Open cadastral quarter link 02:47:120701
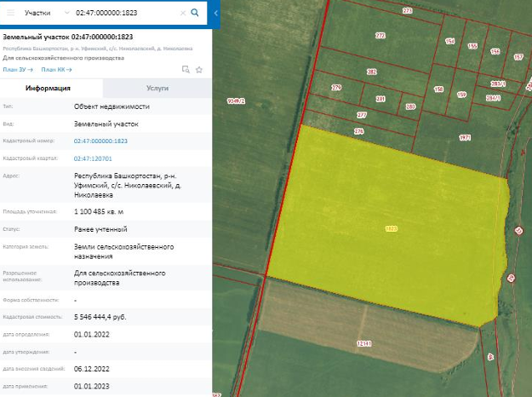 [93, 158]
